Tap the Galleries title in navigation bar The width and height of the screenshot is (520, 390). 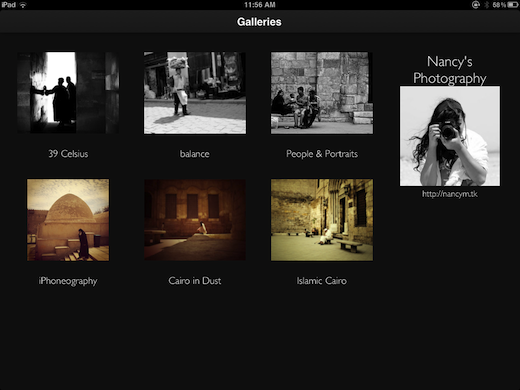click(x=259, y=22)
